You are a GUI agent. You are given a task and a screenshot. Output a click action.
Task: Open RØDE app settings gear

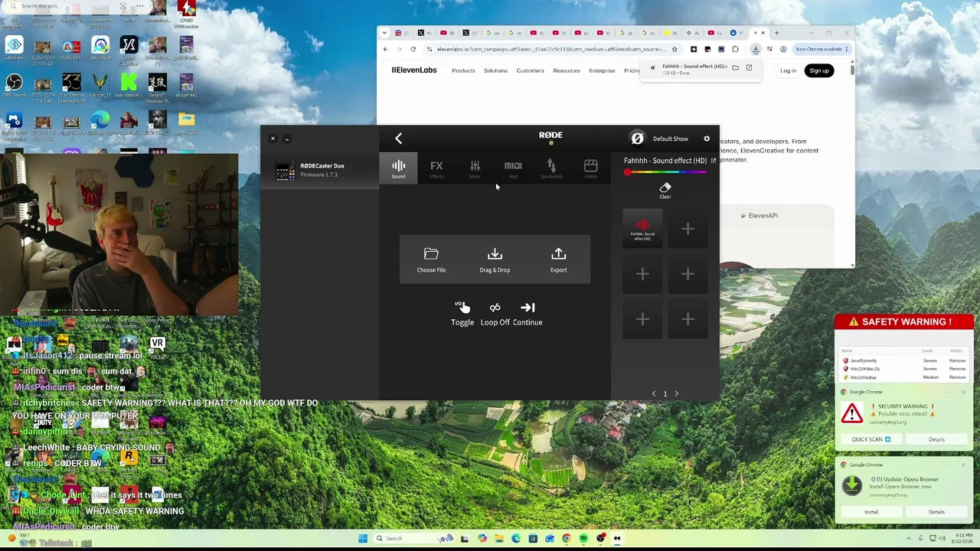(x=707, y=139)
